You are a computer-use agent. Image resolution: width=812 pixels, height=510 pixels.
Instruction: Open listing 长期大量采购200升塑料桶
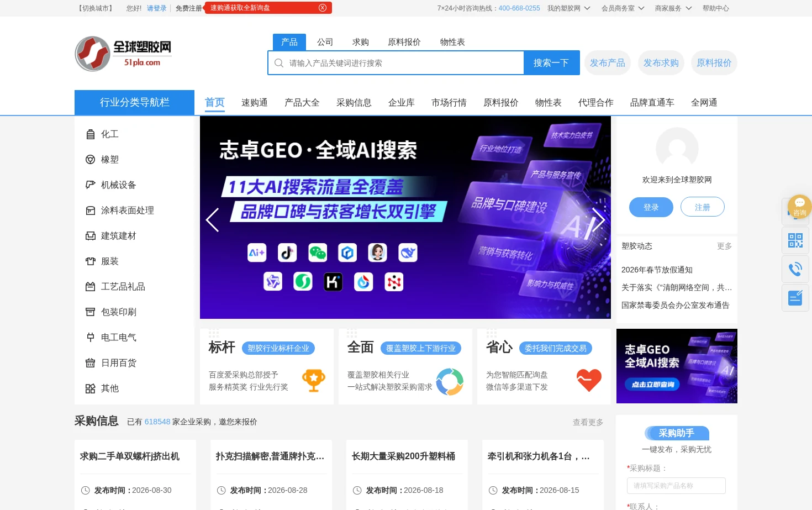[x=403, y=456]
